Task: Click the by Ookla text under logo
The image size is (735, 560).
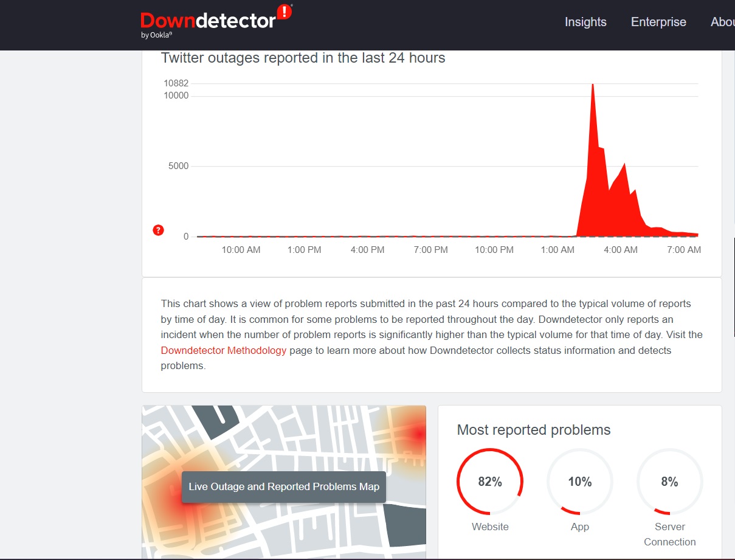Action: point(156,35)
